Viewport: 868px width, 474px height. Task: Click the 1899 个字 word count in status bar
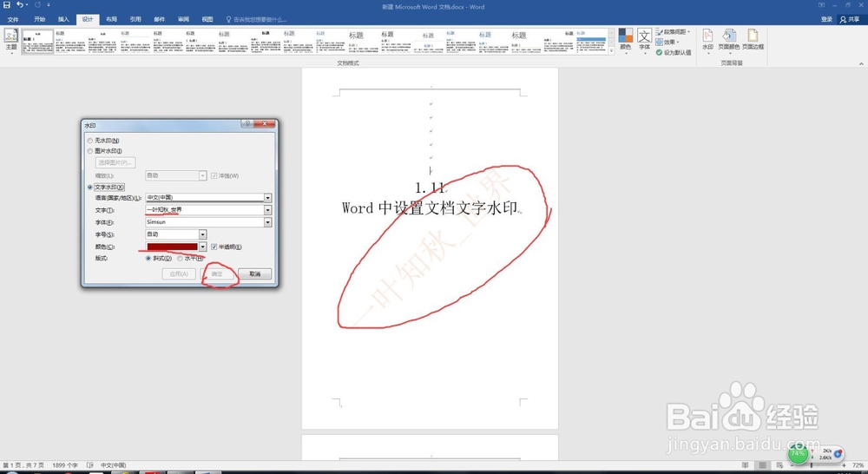point(65,465)
